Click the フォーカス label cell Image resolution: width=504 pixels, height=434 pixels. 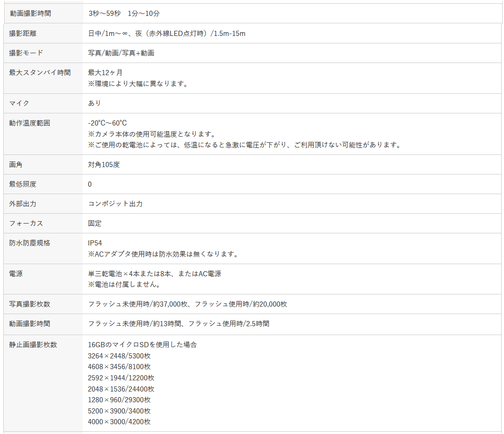tap(26, 224)
